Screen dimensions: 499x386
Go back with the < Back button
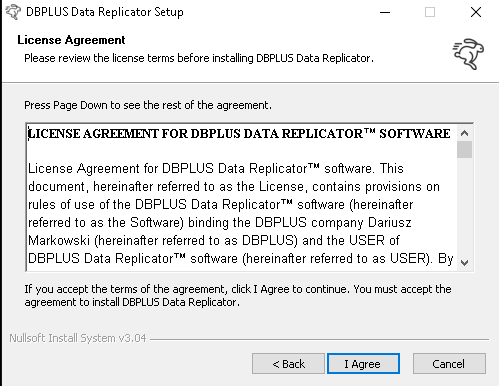(288, 364)
